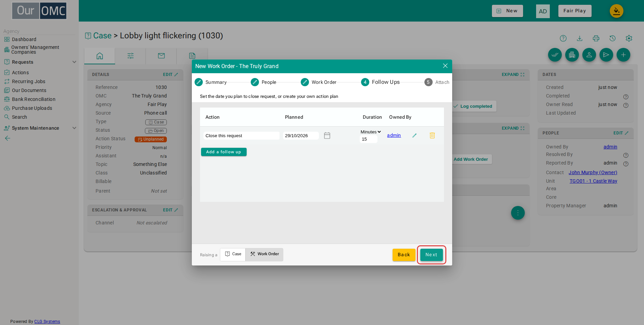Click the building round action button
This screenshot has width=644, height=325.
(x=572, y=55)
